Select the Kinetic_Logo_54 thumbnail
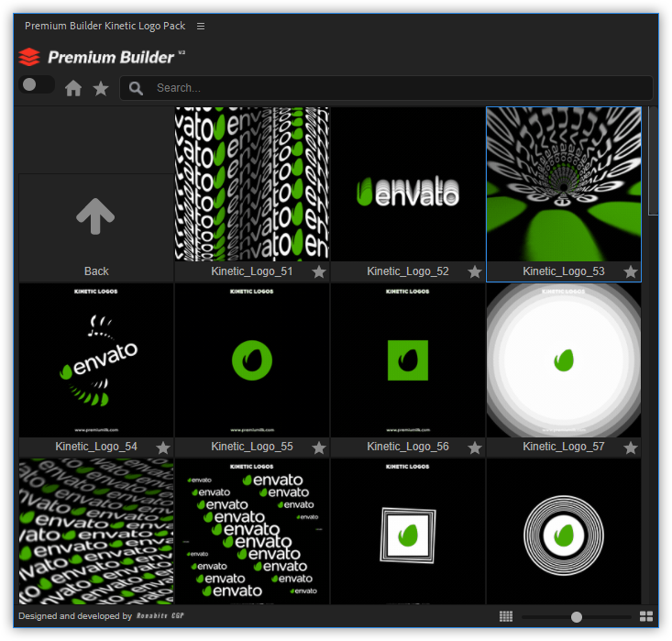Image resolution: width=672 pixels, height=641 pixels. click(96, 360)
